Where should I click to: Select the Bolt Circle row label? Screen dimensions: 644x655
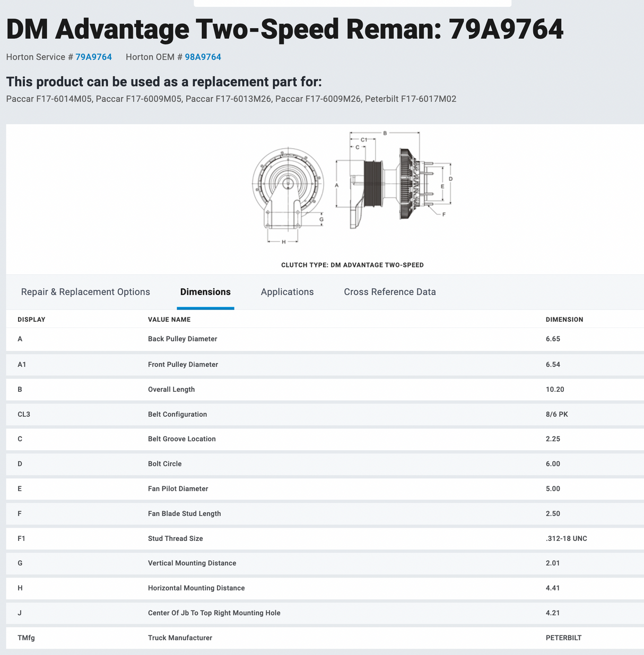click(164, 464)
